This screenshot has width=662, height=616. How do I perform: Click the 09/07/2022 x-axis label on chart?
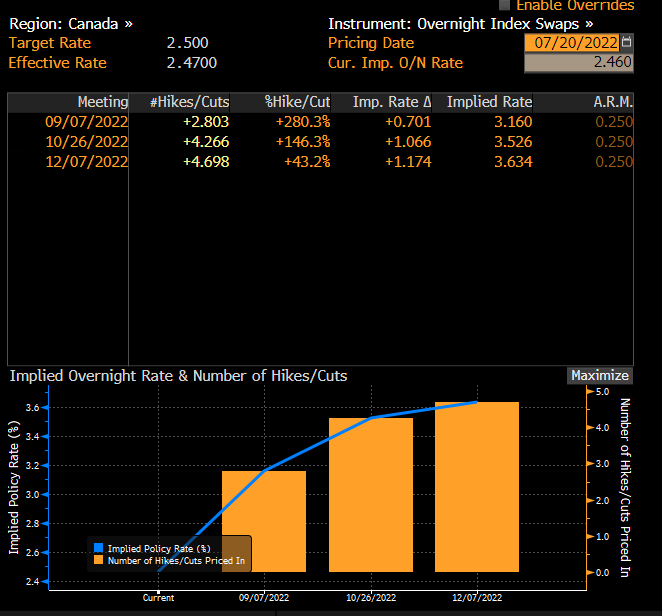pos(264,598)
